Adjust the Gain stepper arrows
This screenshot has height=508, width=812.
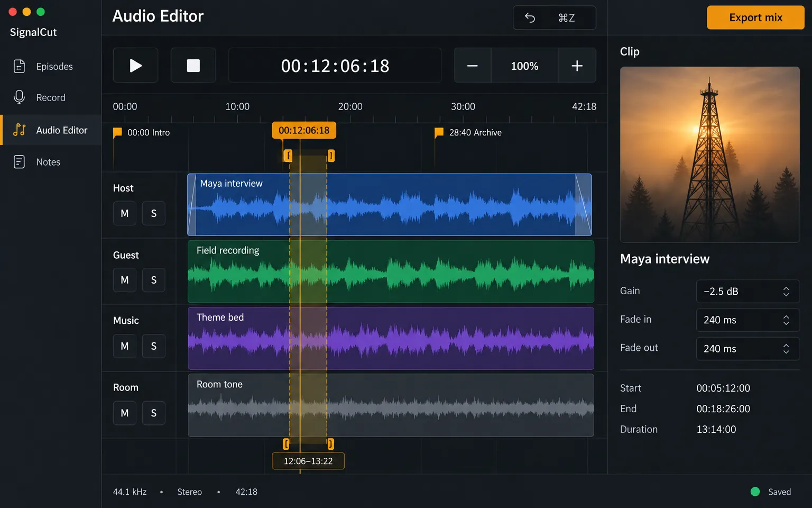click(x=786, y=292)
